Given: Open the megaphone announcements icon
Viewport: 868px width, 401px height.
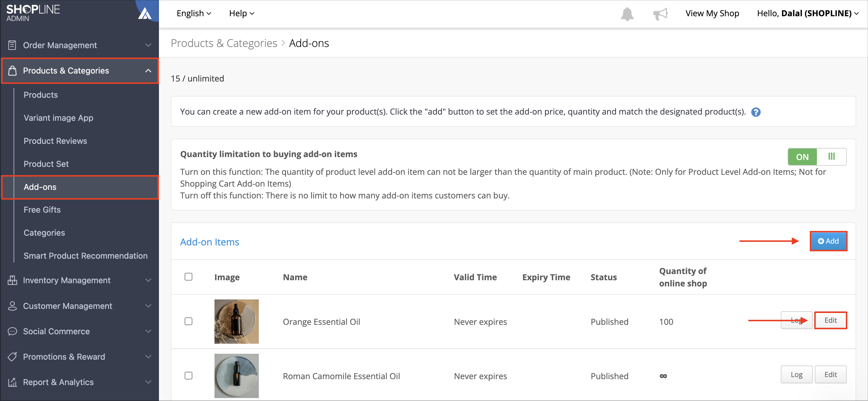Looking at the screenshot, I should [660, 14].
